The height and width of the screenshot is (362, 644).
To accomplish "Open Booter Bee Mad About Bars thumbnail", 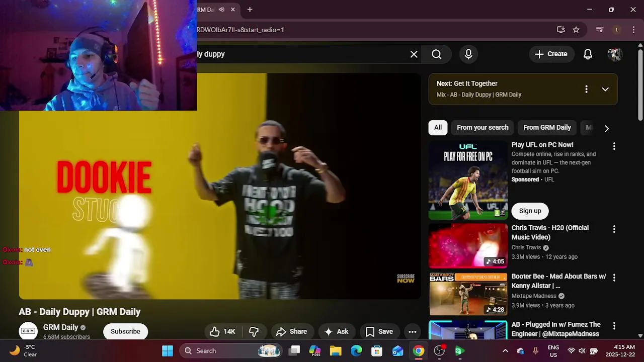I will [468, 294].
